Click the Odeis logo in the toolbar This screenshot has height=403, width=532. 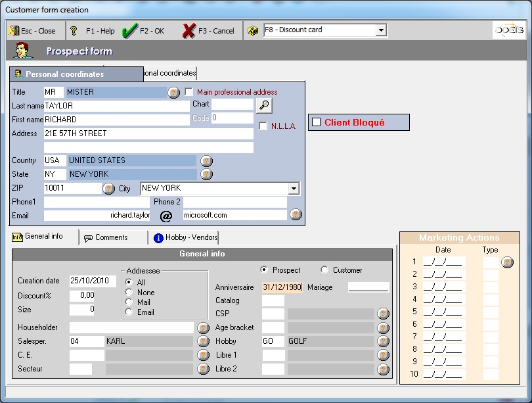coord(509,30)
